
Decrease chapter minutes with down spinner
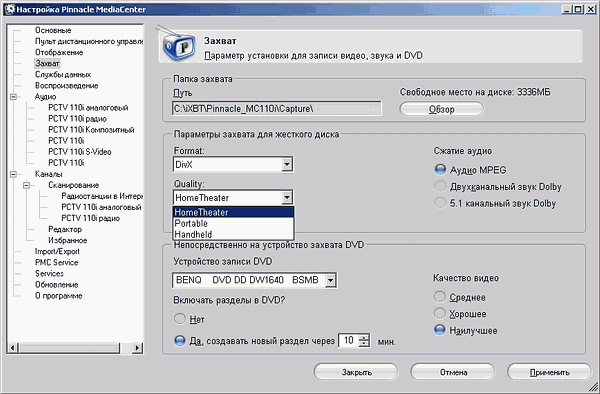[365, 344]
